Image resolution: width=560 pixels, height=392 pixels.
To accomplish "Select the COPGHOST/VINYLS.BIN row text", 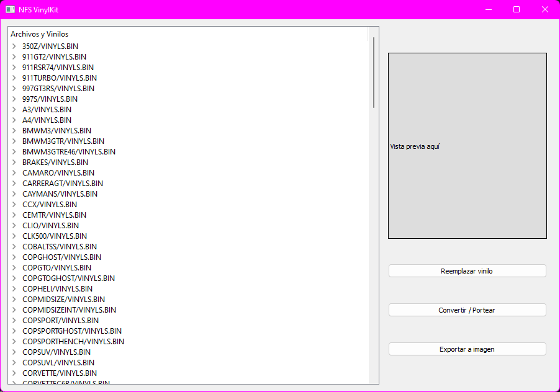I will [x=61, y=257].
